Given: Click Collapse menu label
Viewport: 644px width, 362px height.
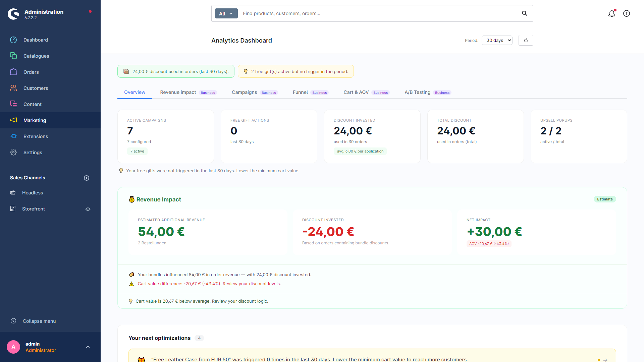Looking at the screenshot, I should (39, 321).
